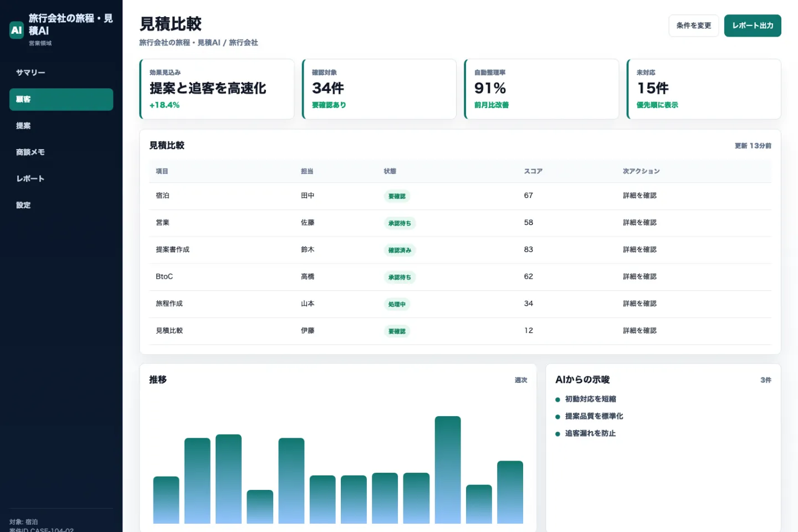
Task: Click 提案品質を標準化 suggestion
Action: pyautogui.click(x=594, y=416)
